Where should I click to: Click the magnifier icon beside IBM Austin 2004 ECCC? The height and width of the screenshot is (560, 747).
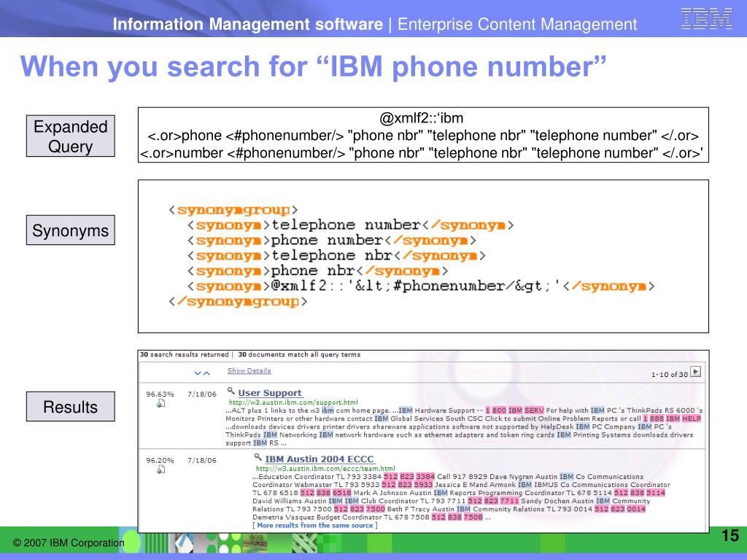[258, 457]
